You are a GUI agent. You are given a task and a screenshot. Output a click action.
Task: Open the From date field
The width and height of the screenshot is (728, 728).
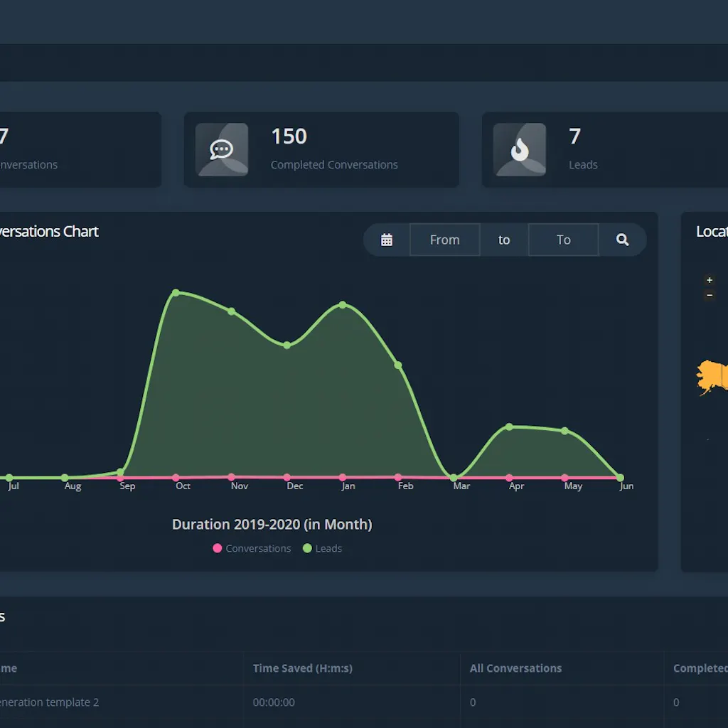[444, 240]
